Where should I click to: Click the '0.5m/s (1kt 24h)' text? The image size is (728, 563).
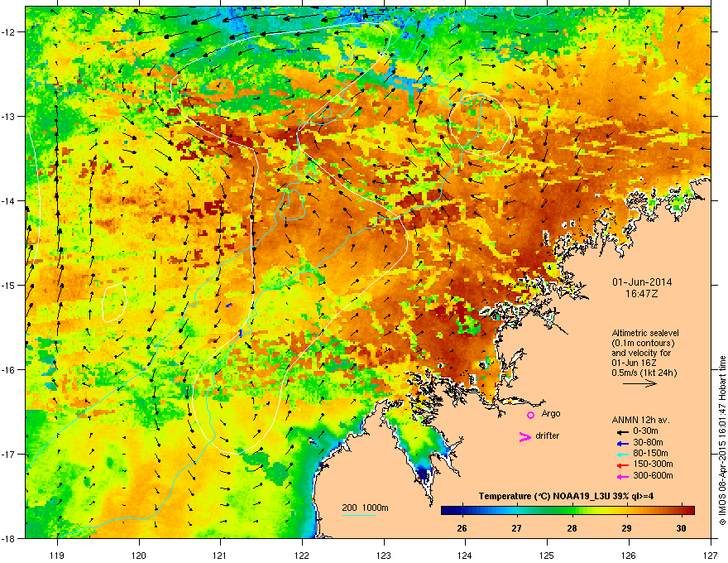tap(644, 373)
